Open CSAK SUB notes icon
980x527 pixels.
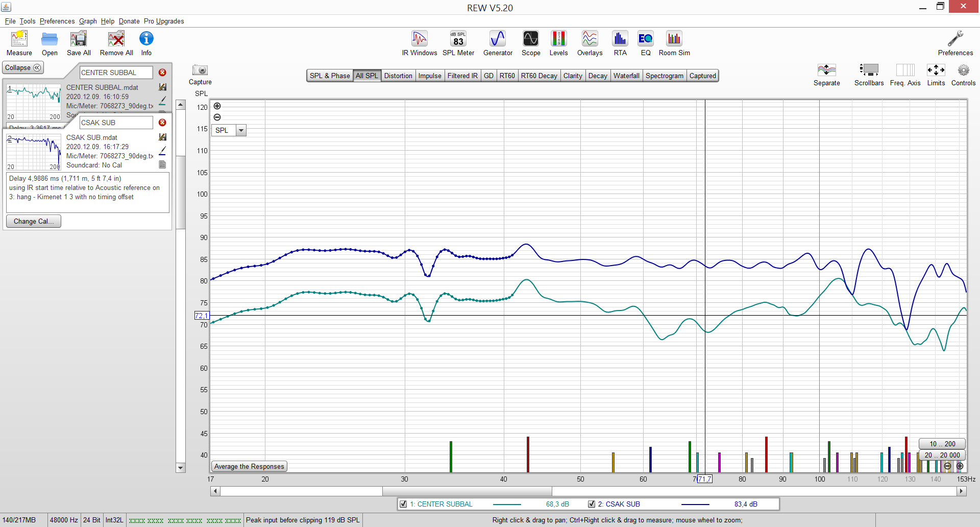coord(162,164)
